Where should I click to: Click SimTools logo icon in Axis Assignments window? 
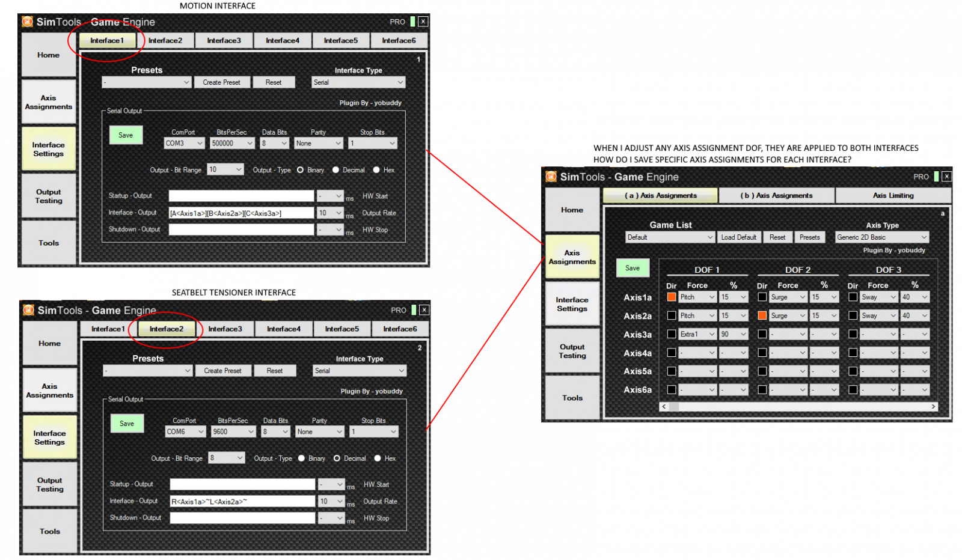pos(551,177)
